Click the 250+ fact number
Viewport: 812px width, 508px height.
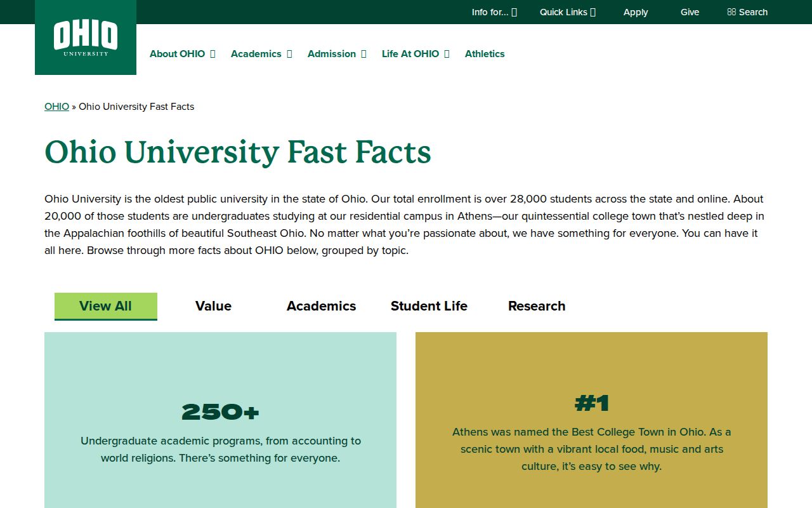tap(220, 412)
